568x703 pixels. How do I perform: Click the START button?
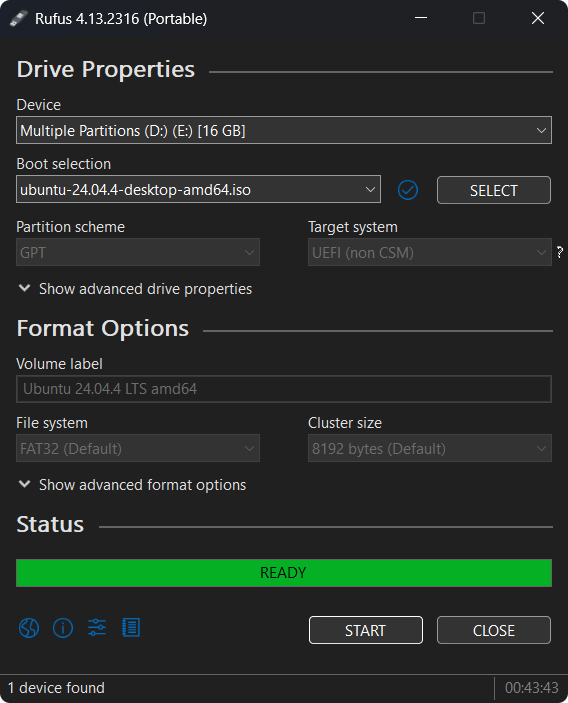pos(365,630)
